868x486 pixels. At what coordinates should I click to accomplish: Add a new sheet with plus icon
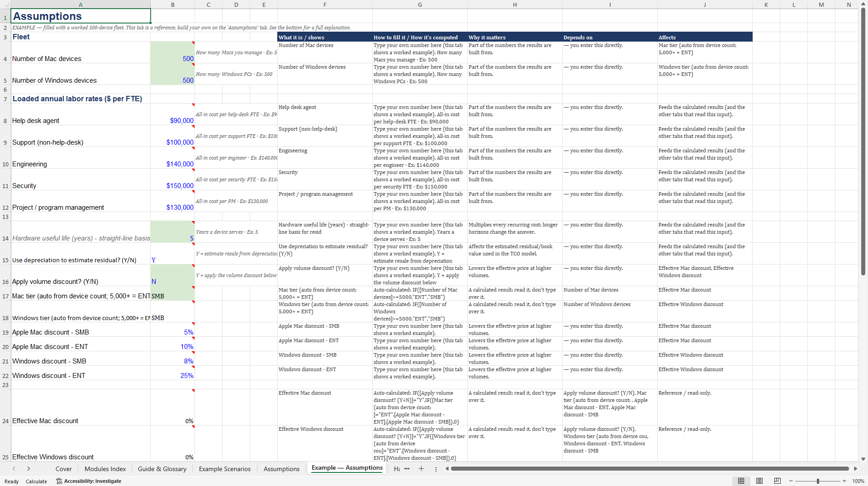tap(421, 469)
